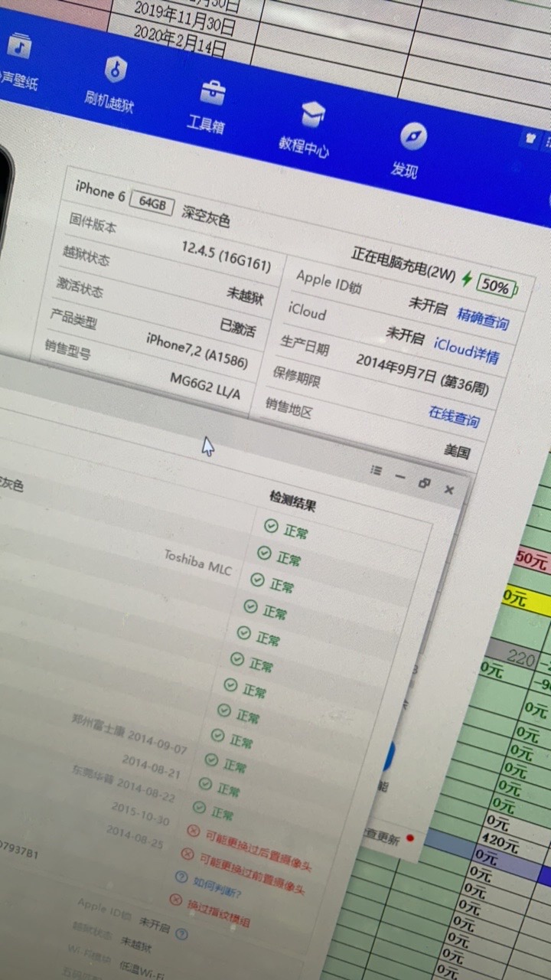Open the 教程中心 tutorial center icon
551x980 pixels.
313,116
